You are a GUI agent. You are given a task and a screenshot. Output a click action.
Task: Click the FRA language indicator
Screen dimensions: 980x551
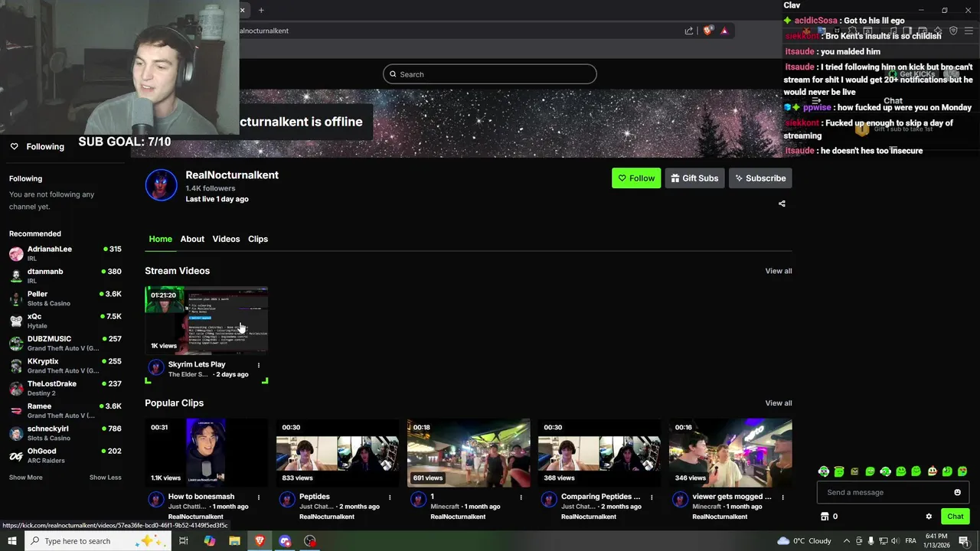(910, 541)
